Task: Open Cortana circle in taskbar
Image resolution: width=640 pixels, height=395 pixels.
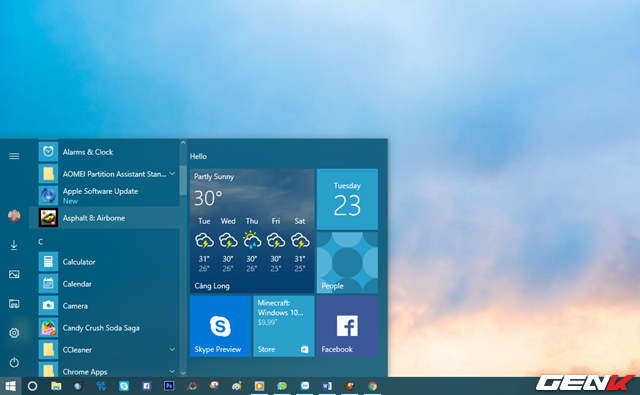Action: click(x=32, y=386)
